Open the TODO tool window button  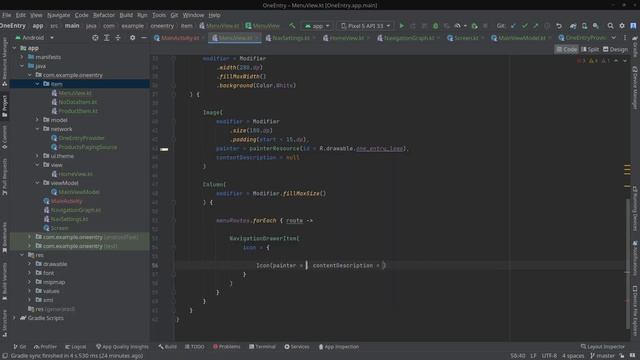pyautogui.click(x=194, y=347)
